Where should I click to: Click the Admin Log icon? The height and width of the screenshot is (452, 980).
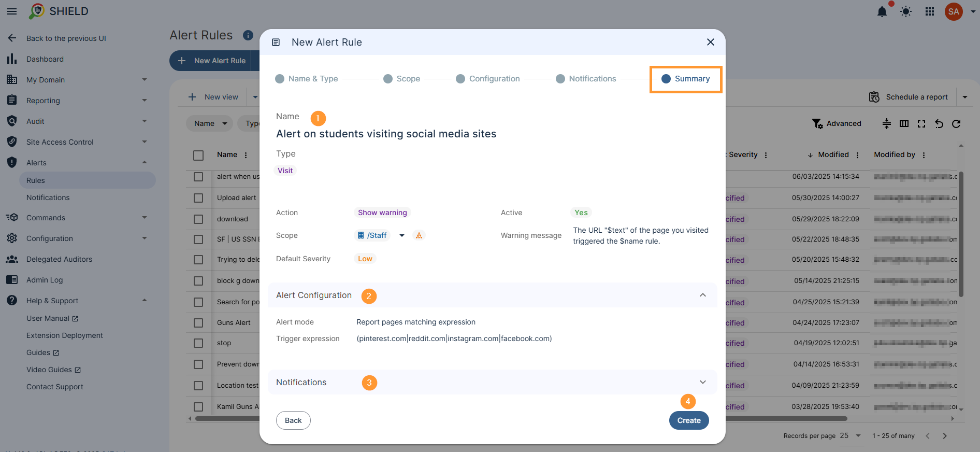[12, 280]
